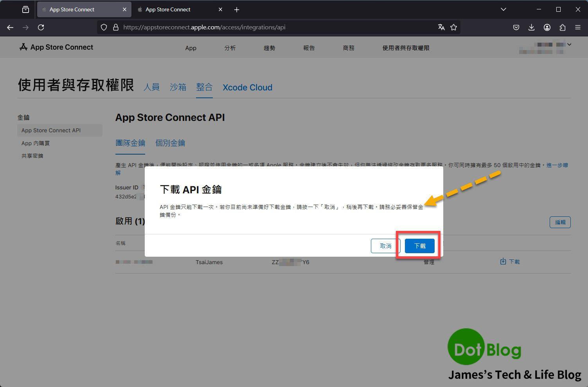Click the blue 下載 button in dialog
Image resolution: width=588 pixels, height=387 pixels.
click(x=419, y=246)
